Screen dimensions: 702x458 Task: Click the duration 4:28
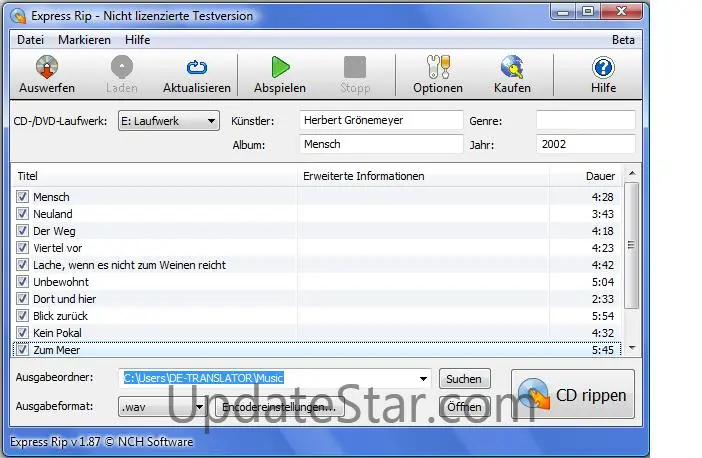603,197
